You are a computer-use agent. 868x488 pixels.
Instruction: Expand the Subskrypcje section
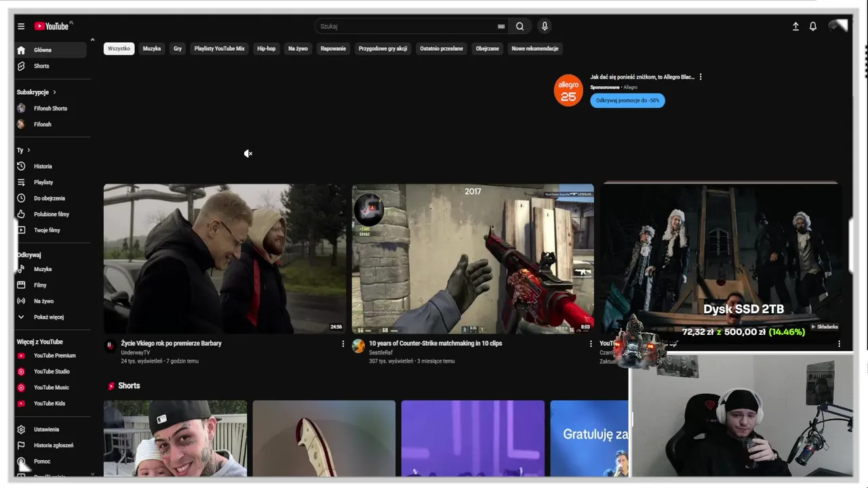(x=37, y=92)
